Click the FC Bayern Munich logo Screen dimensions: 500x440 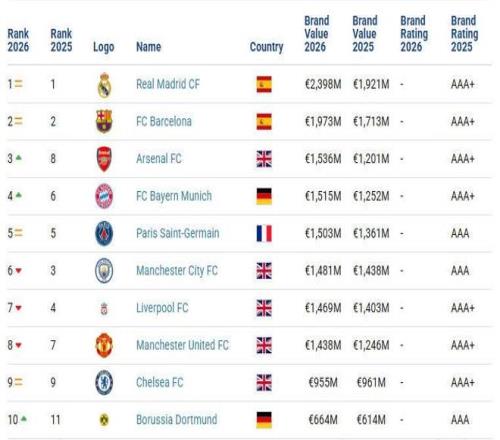[104, 196]
